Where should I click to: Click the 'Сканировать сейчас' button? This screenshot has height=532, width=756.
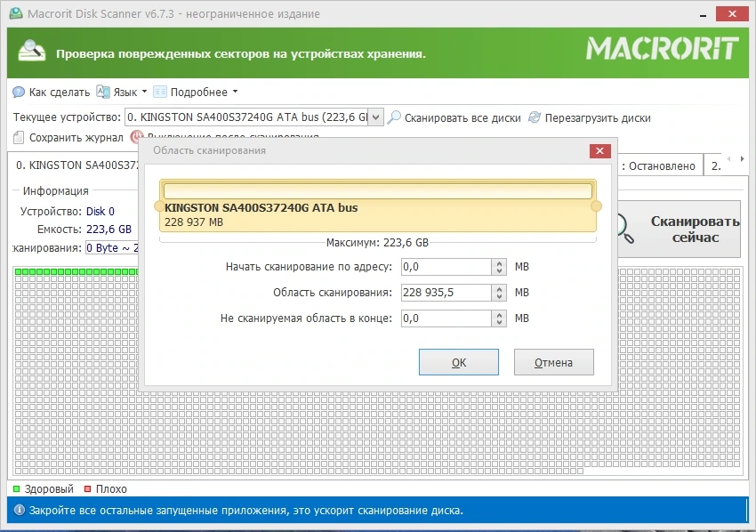(x=679, y=230)
